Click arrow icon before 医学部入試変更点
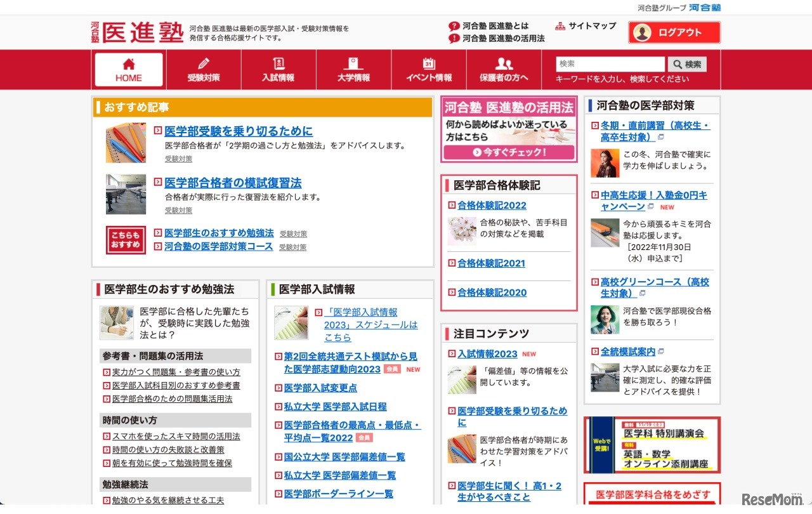812x514 pixels. (278, 388)
